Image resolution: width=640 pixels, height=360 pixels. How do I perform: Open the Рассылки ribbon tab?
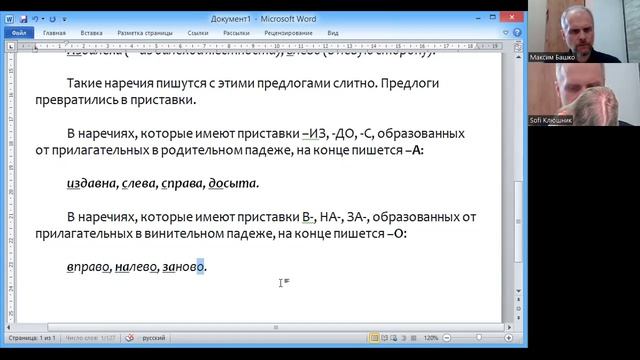[x=236, y=33]
